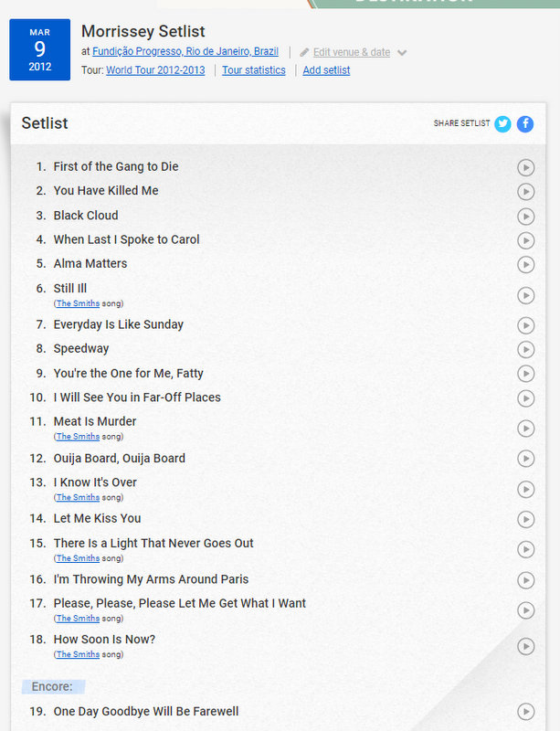Play Everyday Is Like Sunday

[526, 325]
